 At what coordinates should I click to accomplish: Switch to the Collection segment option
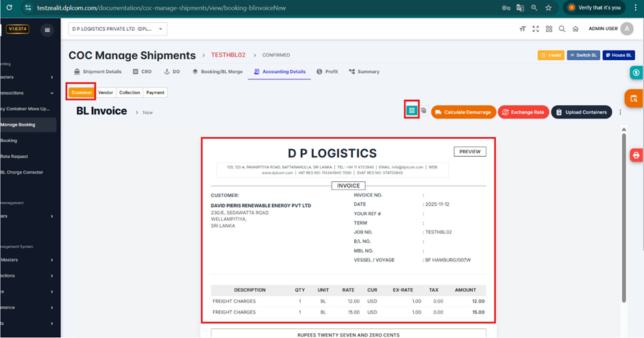point(129,92)
